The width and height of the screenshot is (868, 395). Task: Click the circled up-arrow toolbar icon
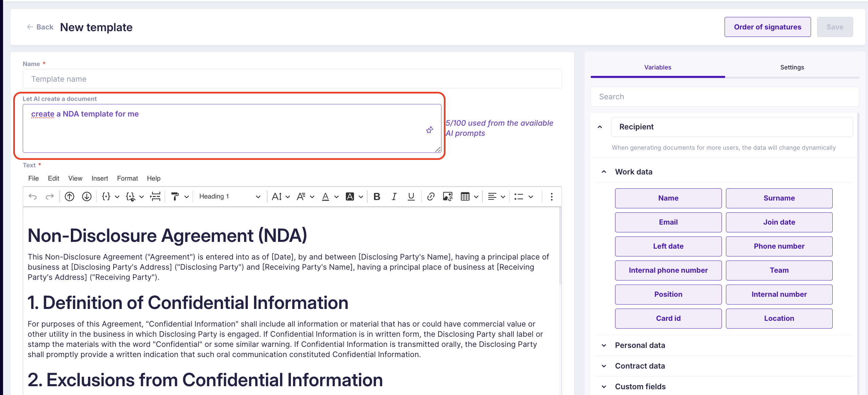tap(70, 196)
